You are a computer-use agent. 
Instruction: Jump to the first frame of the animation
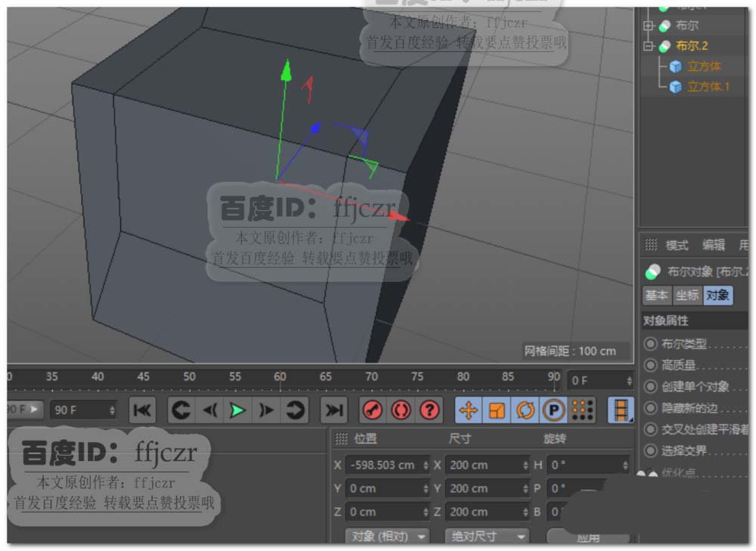(142, 410)
